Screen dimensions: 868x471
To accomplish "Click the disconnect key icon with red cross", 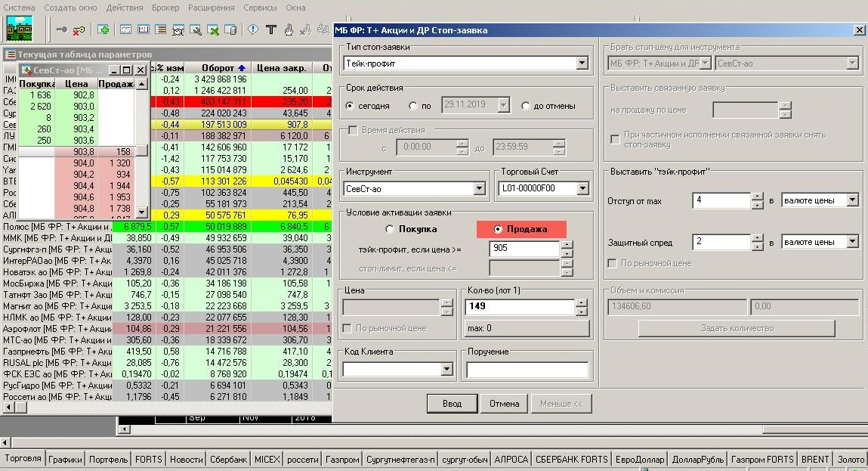I will (x=79, y=29).
